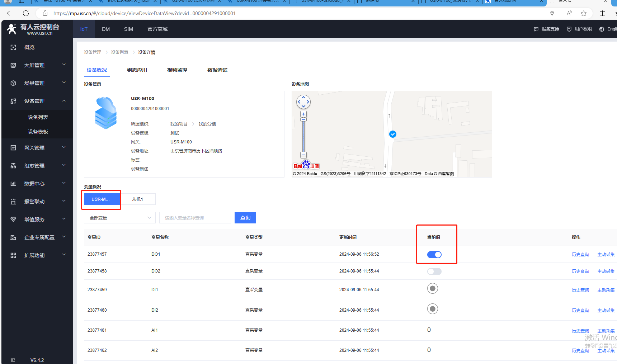Click the DI1 status radio indicator
Viewport: 617px width, 364px height.
pyautogui.click(x=433, y=288)
